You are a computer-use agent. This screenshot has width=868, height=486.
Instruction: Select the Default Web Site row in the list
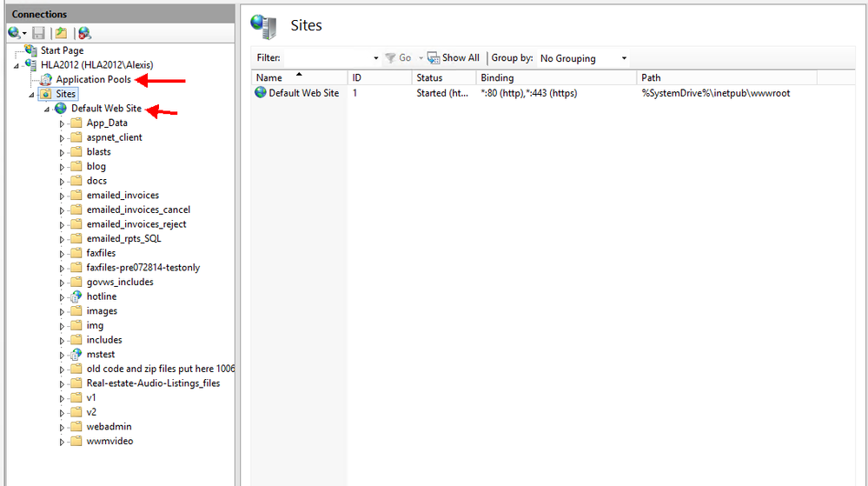303,93
